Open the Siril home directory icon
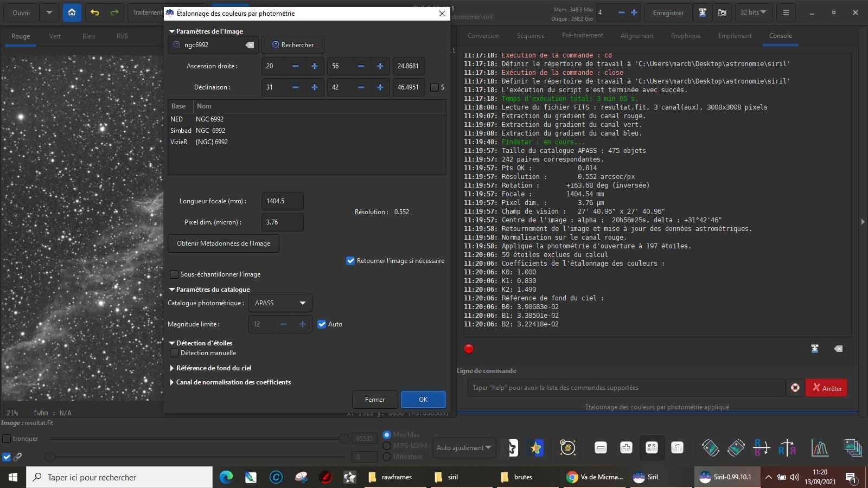 point(72,12)
